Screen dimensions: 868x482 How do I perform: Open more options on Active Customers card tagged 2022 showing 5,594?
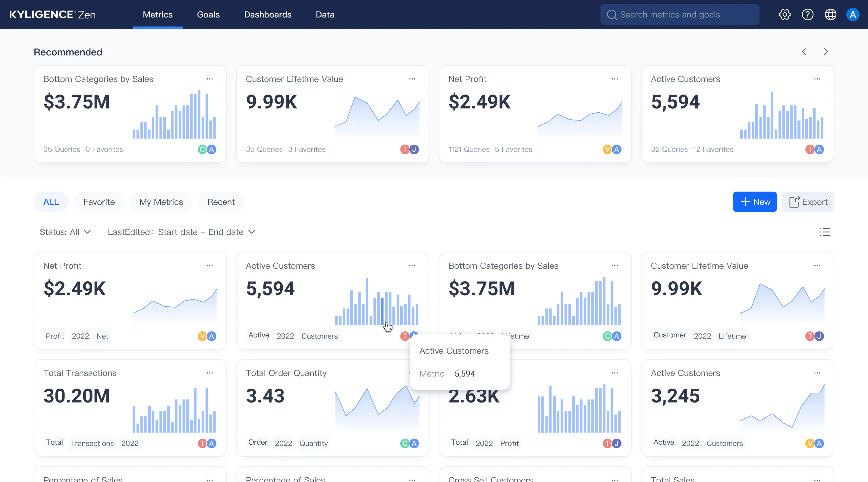412,266
